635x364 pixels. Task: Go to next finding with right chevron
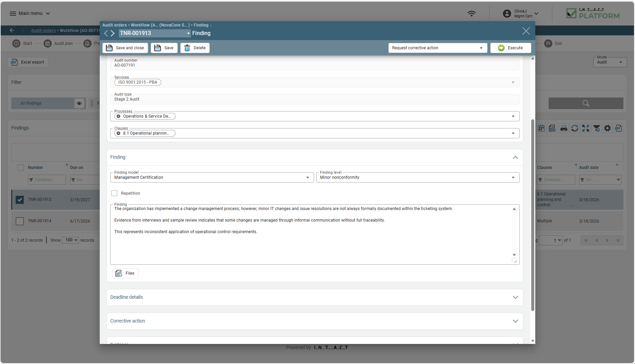[x=113, y=33]
